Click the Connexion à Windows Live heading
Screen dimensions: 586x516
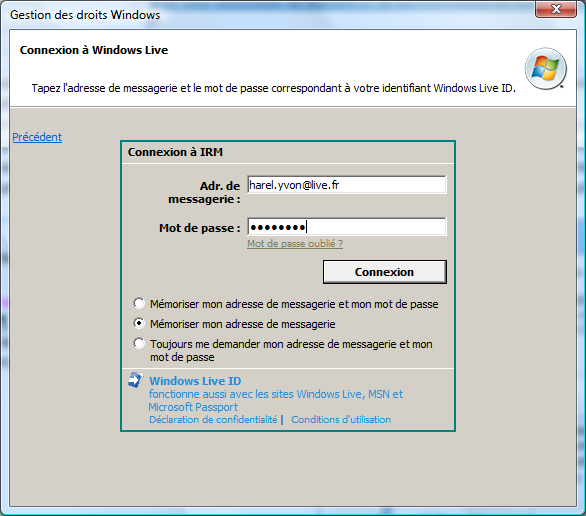tap(94, 50)
